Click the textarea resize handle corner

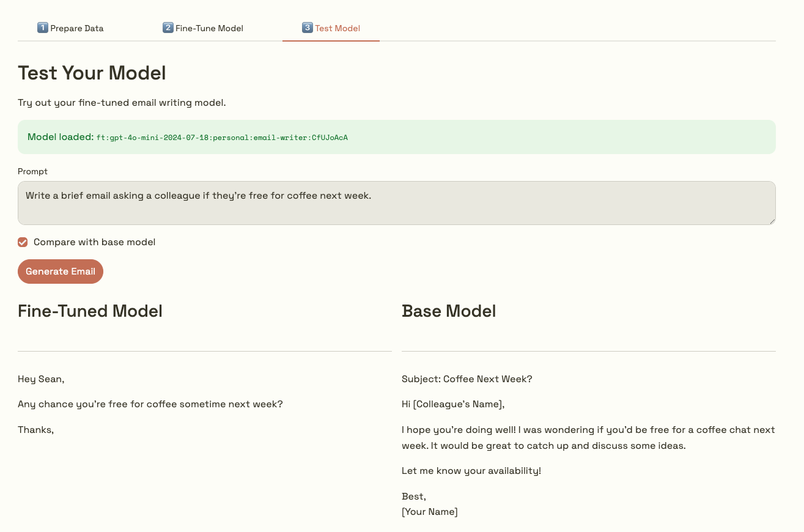click(x=772, y=221)
